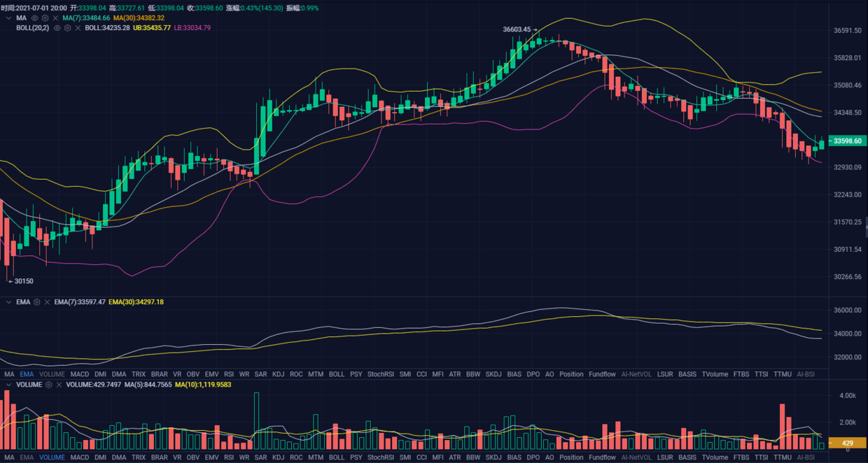Screen dimensions: 868x463
Task: Select OBV in the bottom indicator row
Action: tap(192, 457)
